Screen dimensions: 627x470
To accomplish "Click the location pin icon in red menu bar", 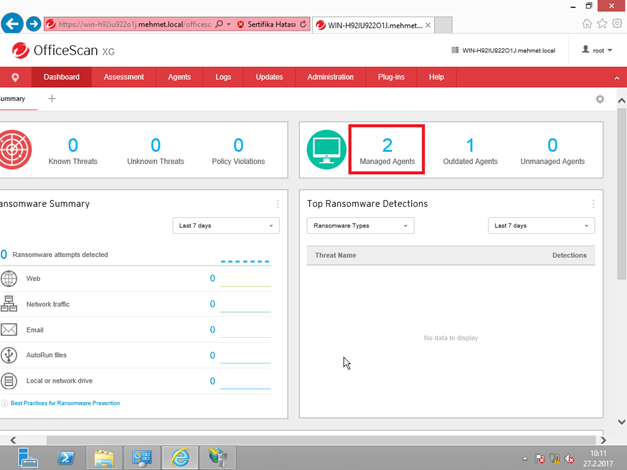I will [15, 77].
